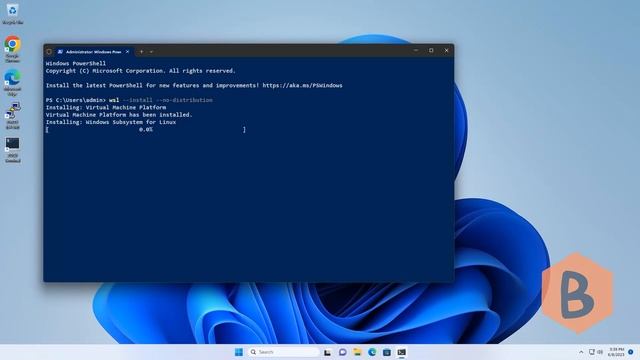Open the Microsoft Edge desktop shortcut
Screen dimensions: 640x360
(x=12, y=82)
